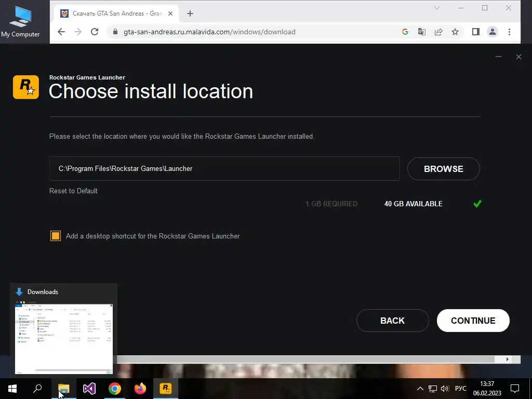Share this page using the share icon

click(x=438, y=32)
